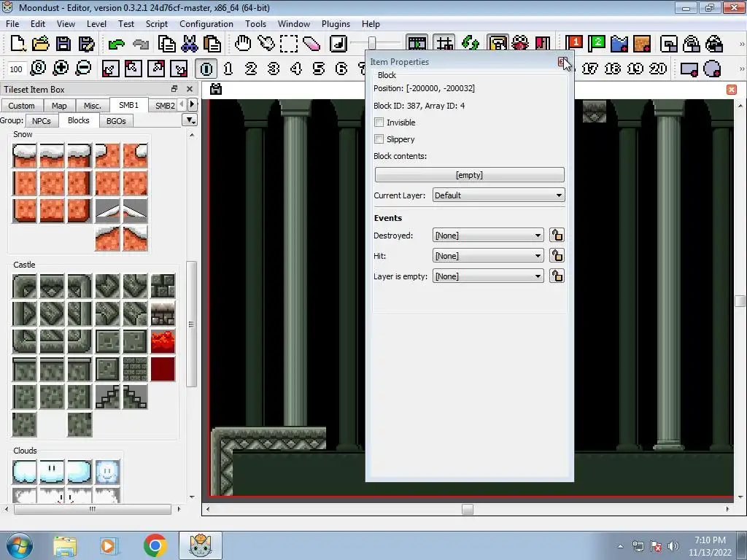Image resolution: width=747 pixels, height=560 pixels.
Task: Click the level horizontal scrollbar handle
Action: (468, 509)
